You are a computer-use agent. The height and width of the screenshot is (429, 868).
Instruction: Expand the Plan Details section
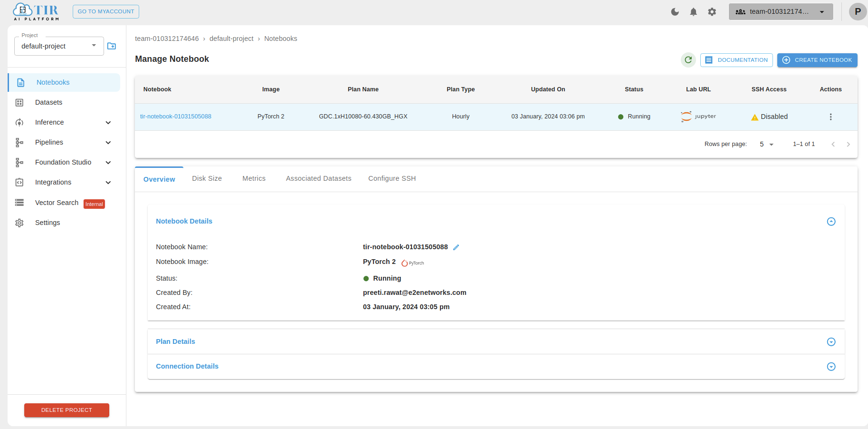pos(831,342)
